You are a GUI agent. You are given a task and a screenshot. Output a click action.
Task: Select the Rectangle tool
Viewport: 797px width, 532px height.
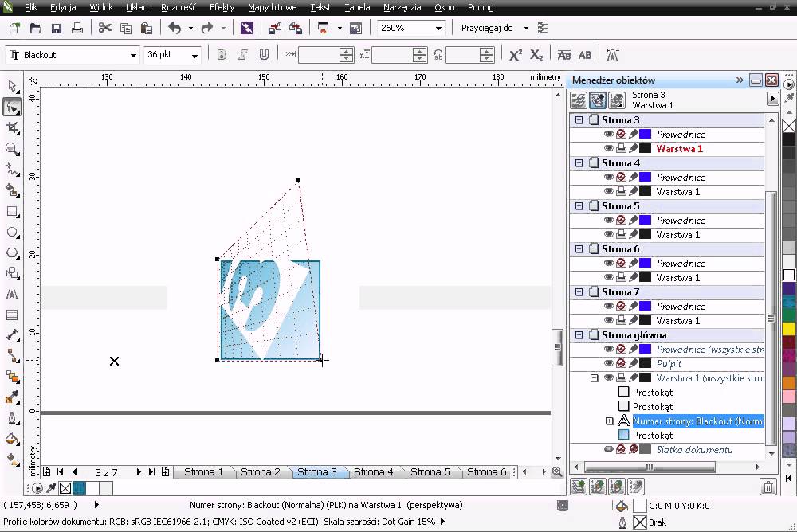coord(12,211)
